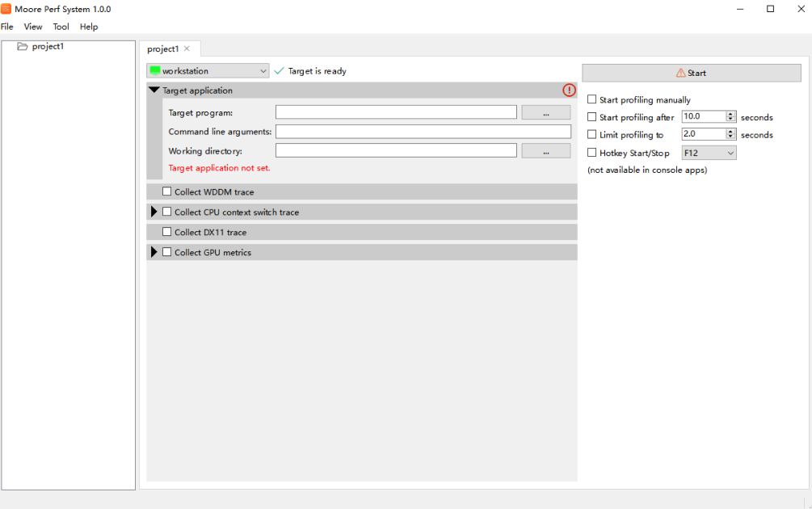Expand Collect CPU context switch trace section
Image resolution: width=812 pixels, height=509 pixels.
tap(154, 212)
